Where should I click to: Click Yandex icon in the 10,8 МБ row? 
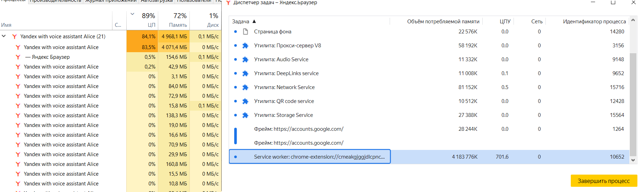18,184
